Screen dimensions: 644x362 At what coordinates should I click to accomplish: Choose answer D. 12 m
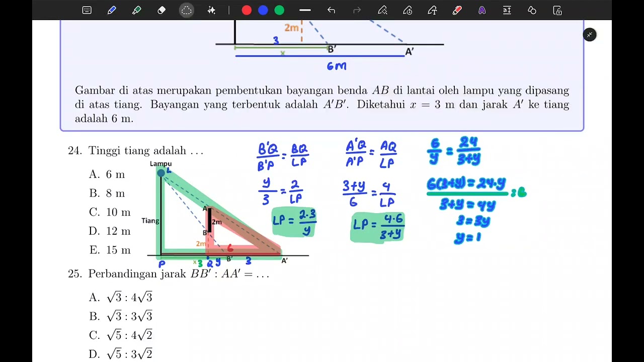tap(110, 231)
